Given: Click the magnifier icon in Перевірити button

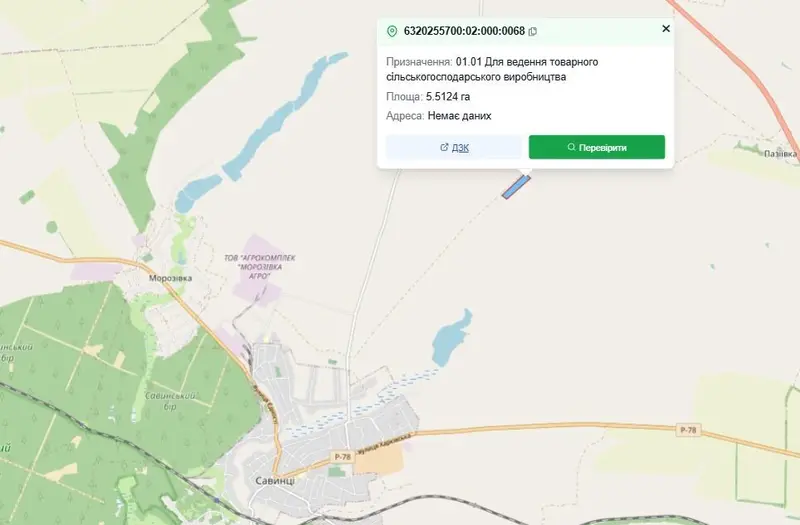Looking at the screenshot, I should (x=571, y=147).
